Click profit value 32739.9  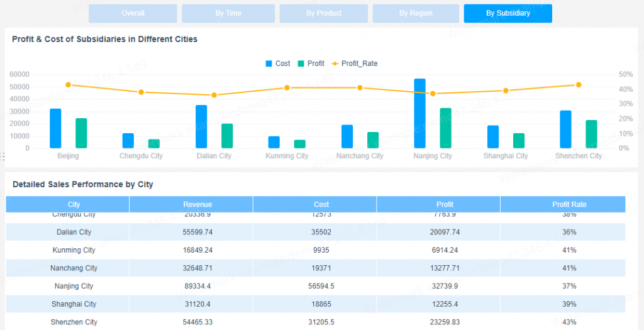point(445,286)
